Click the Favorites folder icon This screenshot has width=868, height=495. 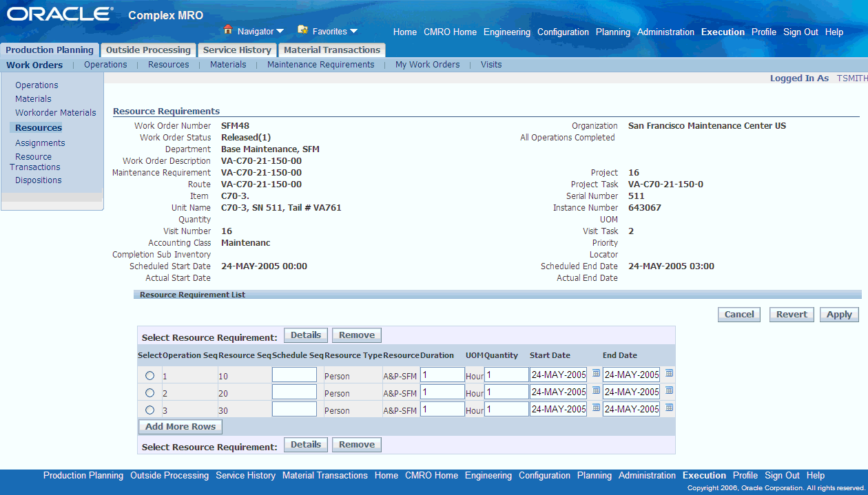[x=302, y=30]
